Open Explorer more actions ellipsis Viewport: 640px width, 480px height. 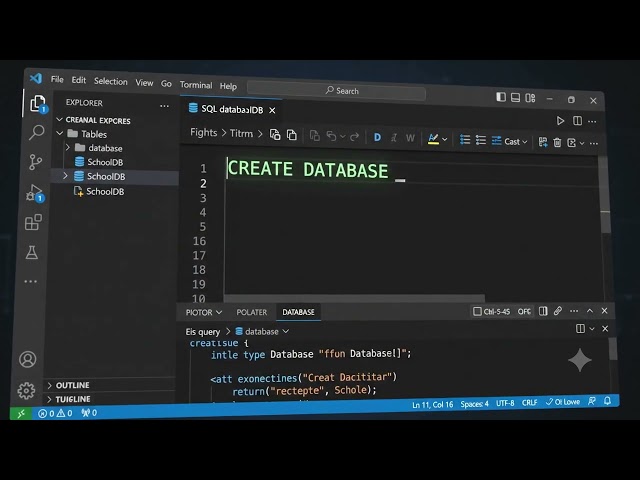click(164, 106)
